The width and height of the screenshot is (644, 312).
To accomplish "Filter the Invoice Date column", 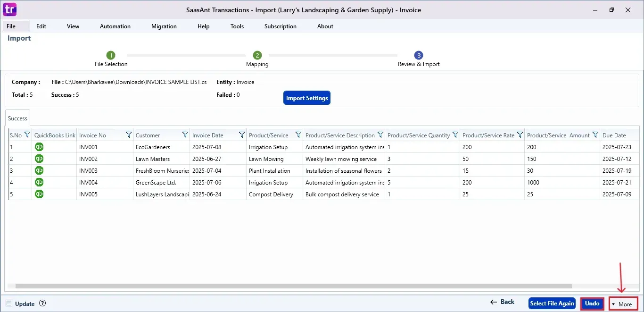I will point(241,135).
